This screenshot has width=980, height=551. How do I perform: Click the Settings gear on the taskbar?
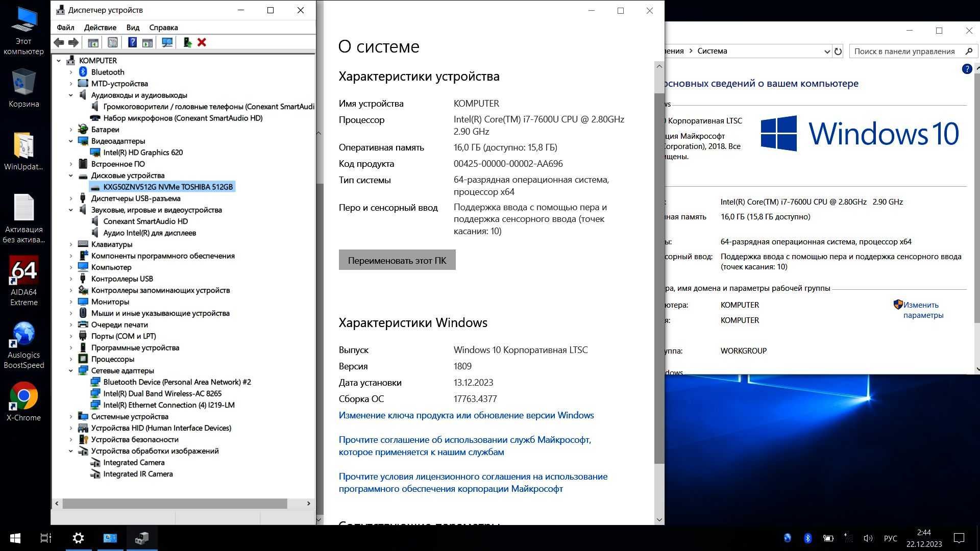click(x=78, y=538)
